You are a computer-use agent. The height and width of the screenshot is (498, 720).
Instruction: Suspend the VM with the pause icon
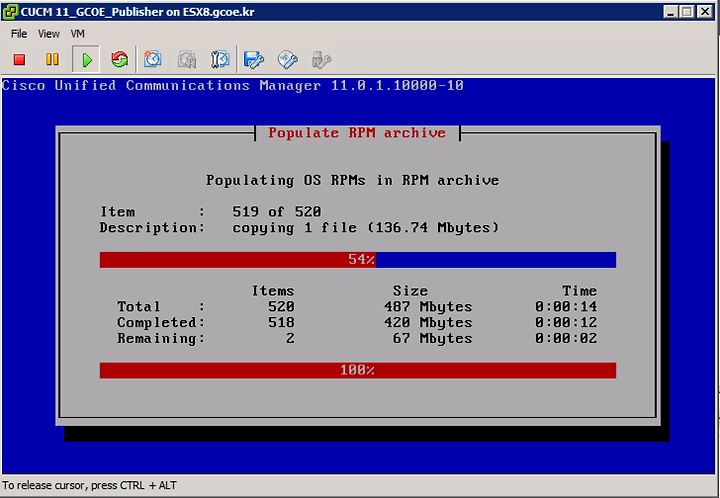point(52,59)
